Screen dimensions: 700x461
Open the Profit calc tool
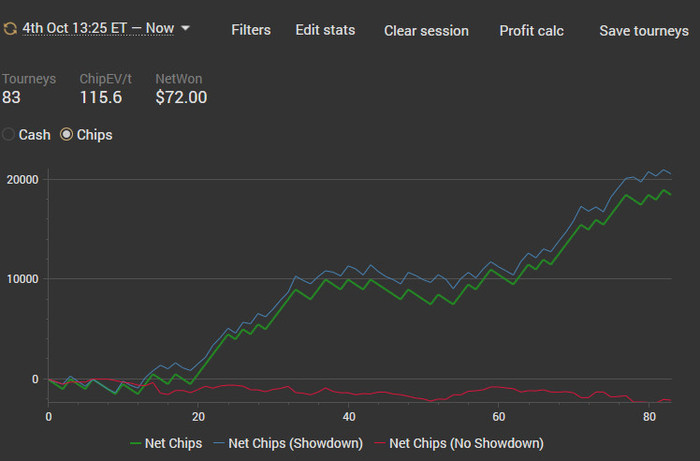pyautogui.click(x=531, y=31)
